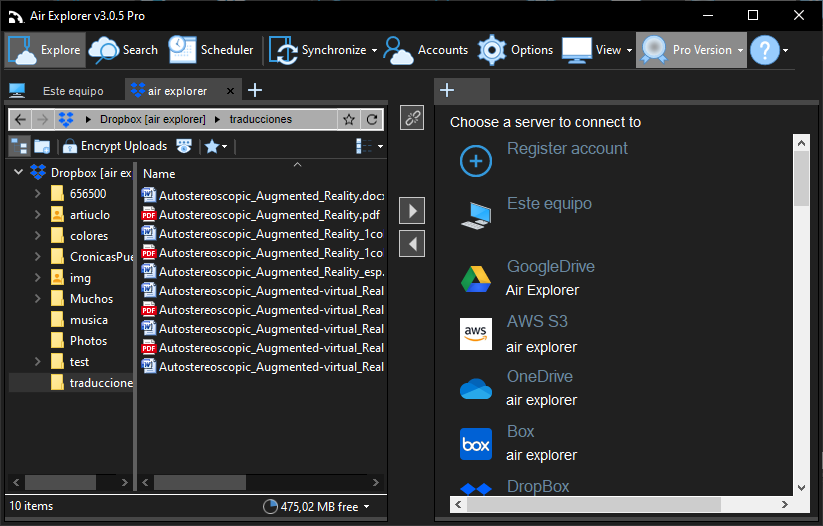Toggle Encrypt Uploads

click(115, 146)
